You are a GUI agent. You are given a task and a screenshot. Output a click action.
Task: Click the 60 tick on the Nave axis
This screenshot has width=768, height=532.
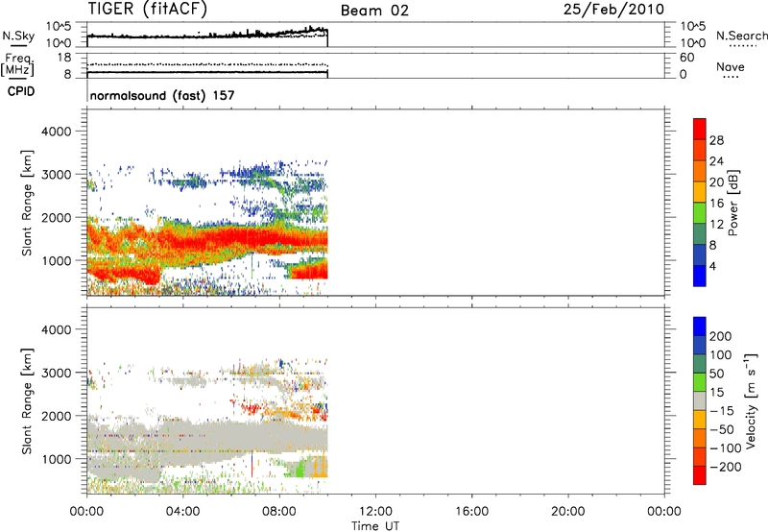pyautogui.click(x=686, y=58)
